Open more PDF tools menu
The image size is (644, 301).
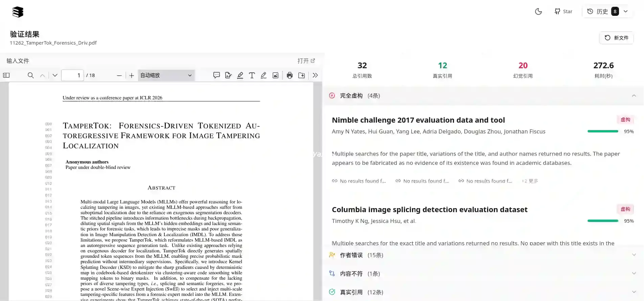click(x=315, y=75)
